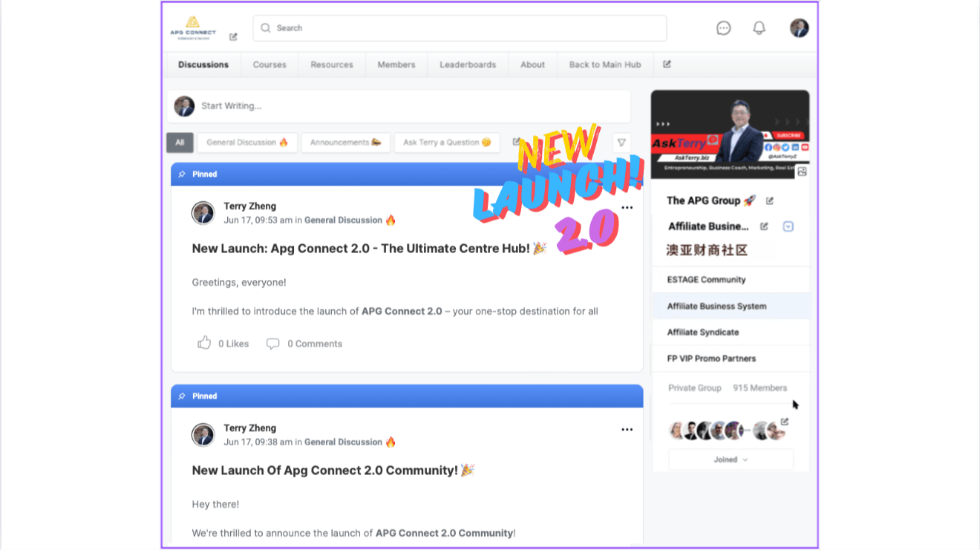Change the sidebar cover image icon
Viewport: 980px width, 550px height.
point(802,171)
